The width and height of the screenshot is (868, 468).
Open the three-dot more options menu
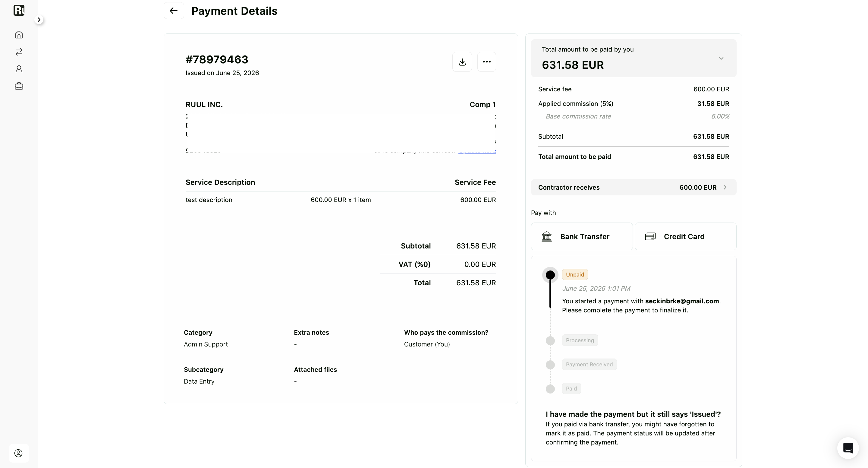486,62
